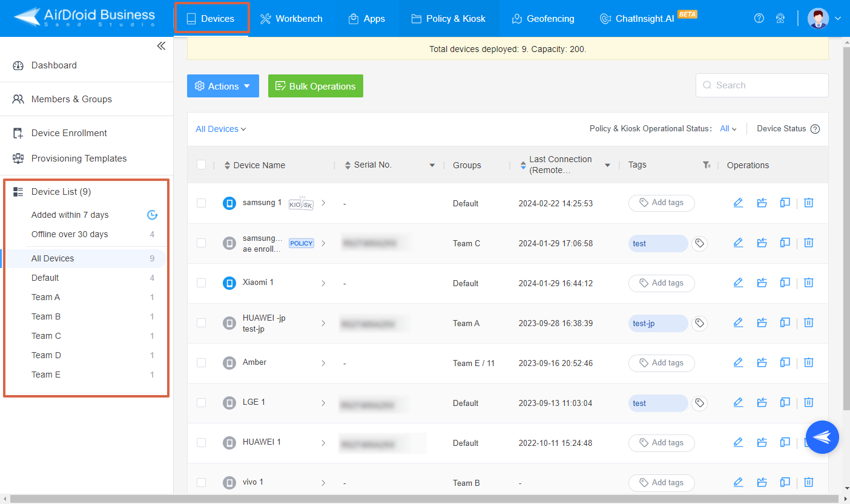The width and height of the screenshot is (850, 504).
Task: Click the copy device icon for Xiaomi 1
Action: pos(785,283)
